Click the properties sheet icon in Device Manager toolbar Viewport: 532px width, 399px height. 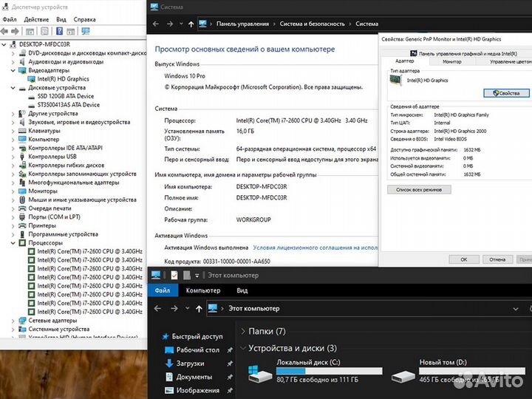44,31
